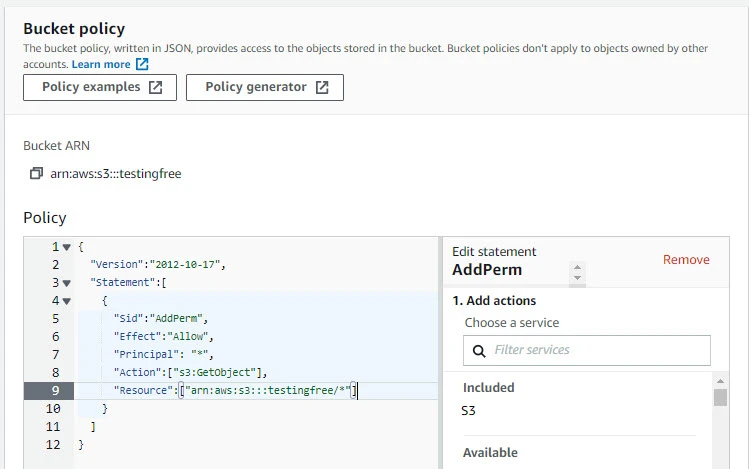Click the "Action":["s3:GetObject"] line
The width and height of the screenshot is (749, 469).
point(190,373)
